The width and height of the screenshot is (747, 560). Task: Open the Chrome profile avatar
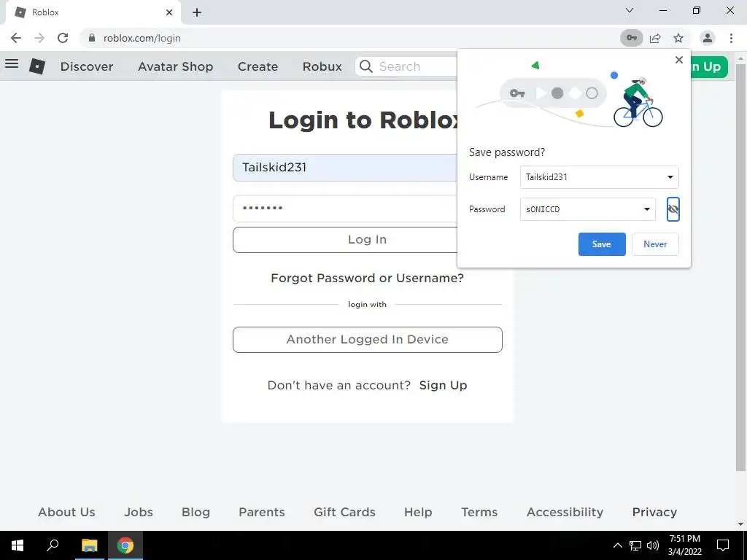point(708,38)
